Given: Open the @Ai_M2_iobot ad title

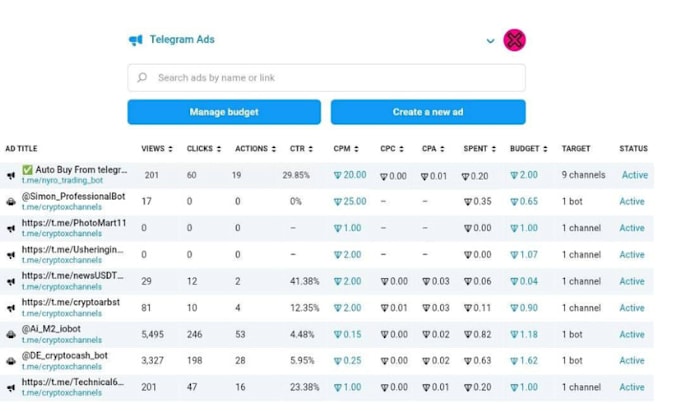Looking at the screenshot, I should pos(51,329).
